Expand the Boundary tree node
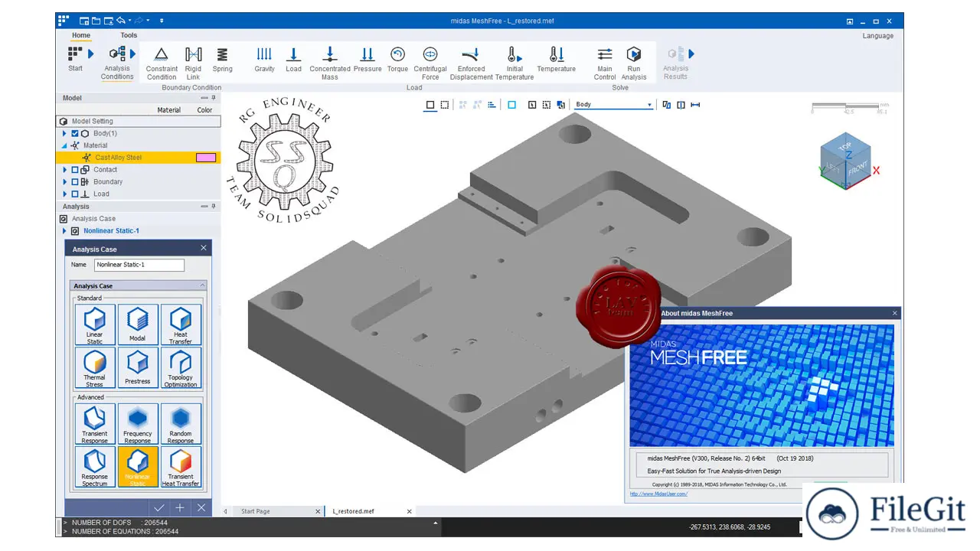This screenshot has width=980, height=551. click(x=65, y=182)
